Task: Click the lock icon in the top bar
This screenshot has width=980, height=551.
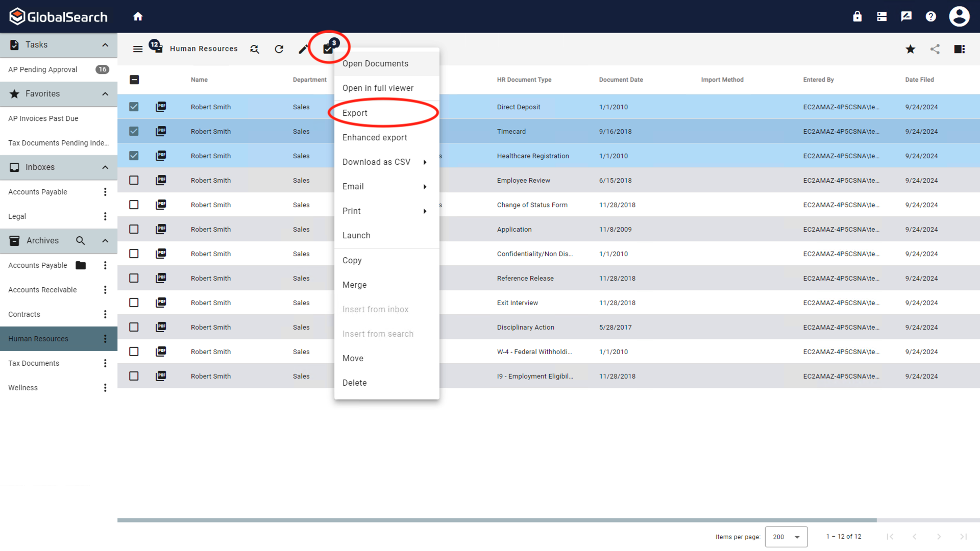Action: (857, 16)
